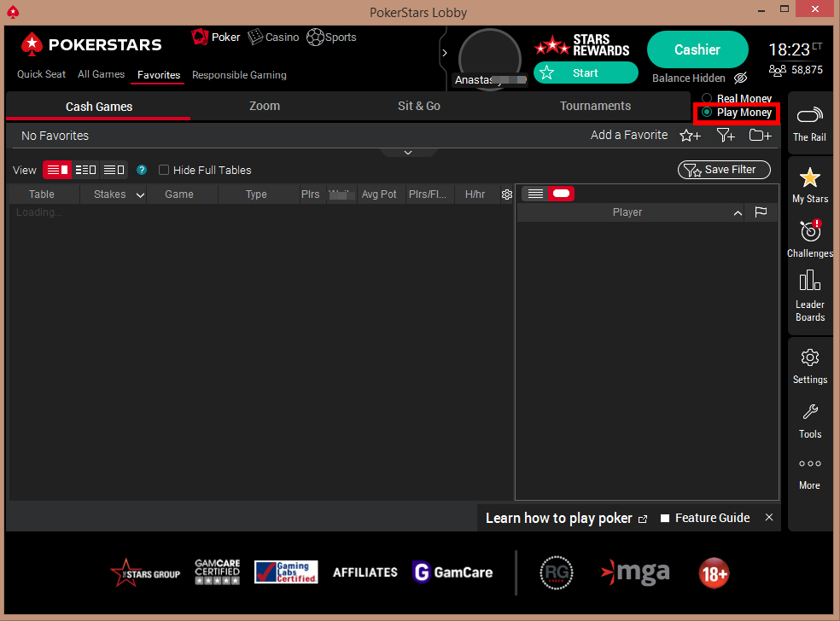Screen dimensions: 840x621
Task: Click the blue help question mark icon
Action: 142,171
